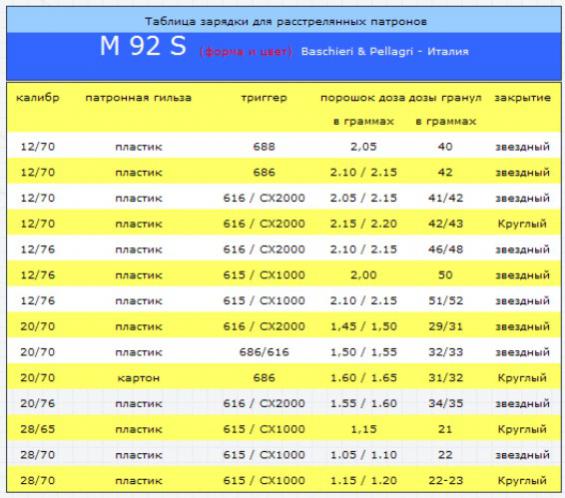Click the 'патронная гильза' column header

tap(138, 98)
